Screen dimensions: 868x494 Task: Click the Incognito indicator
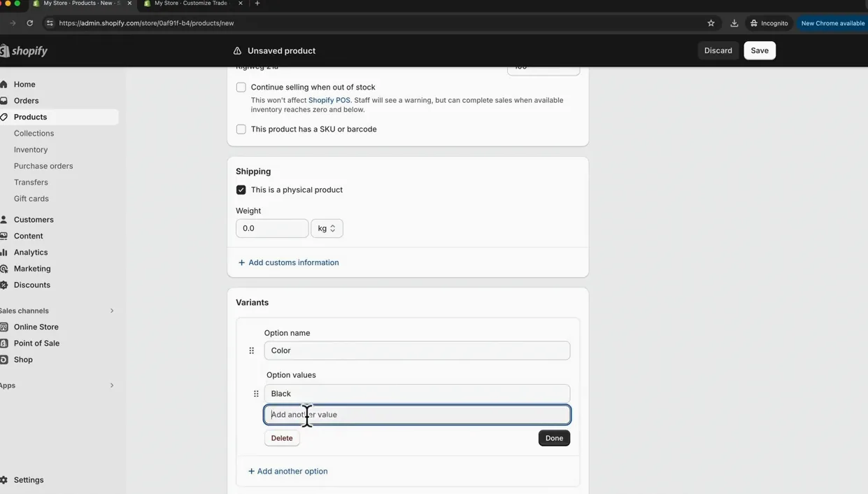tap(769, 23)
